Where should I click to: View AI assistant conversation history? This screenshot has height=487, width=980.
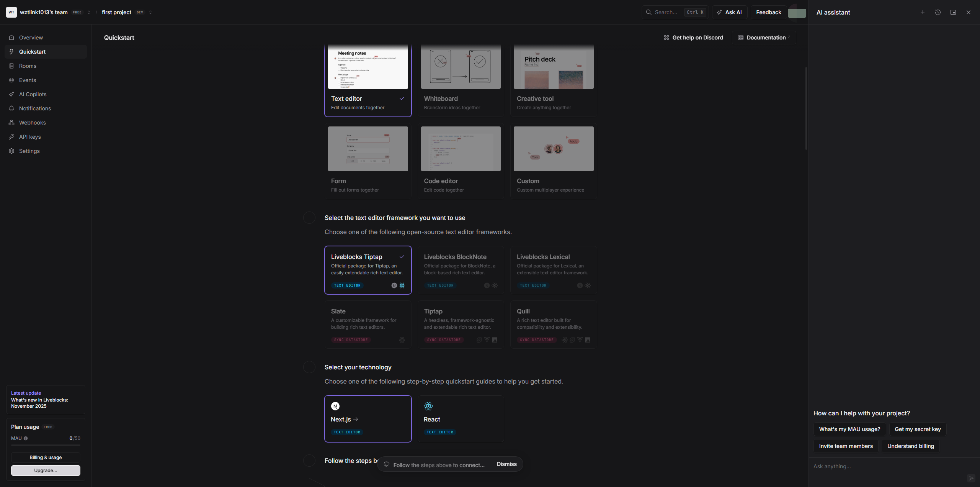coord(938,12)
